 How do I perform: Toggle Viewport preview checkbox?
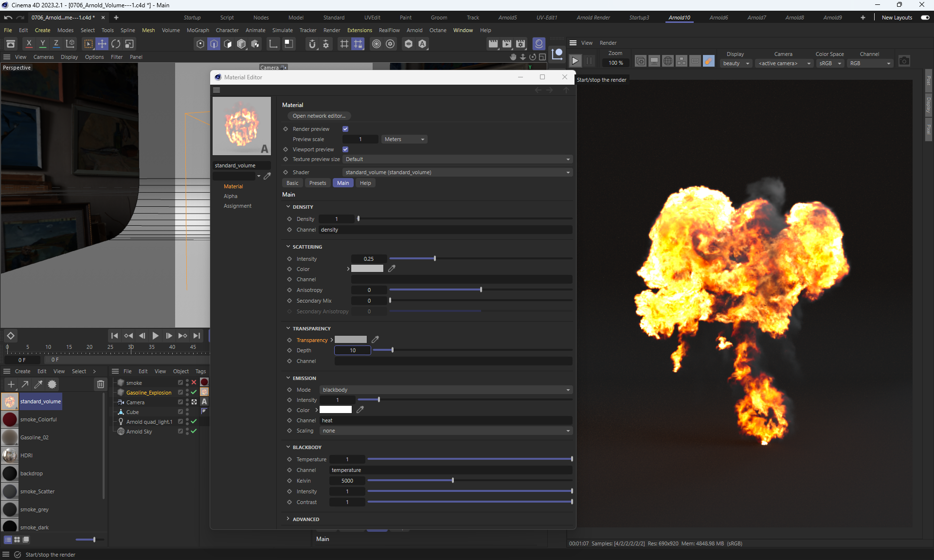coord(345,149)
